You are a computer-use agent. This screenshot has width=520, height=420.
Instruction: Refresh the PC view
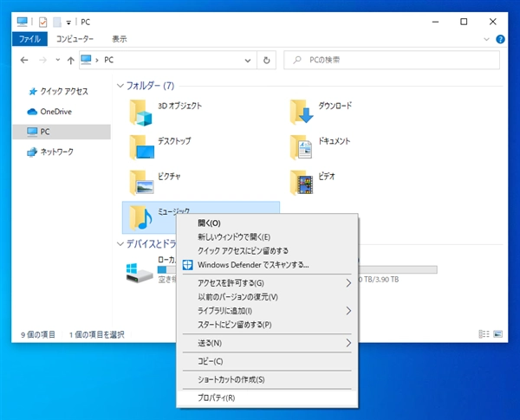coord(266,61)
